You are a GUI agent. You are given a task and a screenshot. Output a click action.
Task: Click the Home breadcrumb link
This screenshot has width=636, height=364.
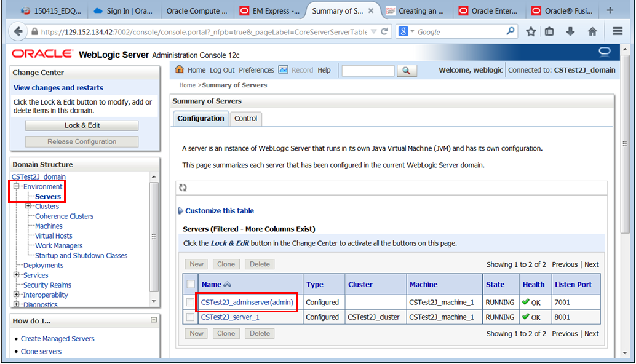pyautogui.click(x=187, y=85)
